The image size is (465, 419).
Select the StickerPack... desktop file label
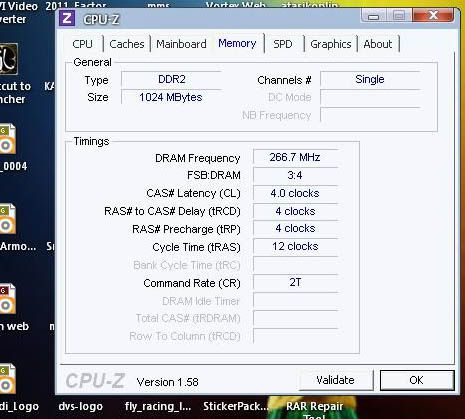[x=236, y=406]
